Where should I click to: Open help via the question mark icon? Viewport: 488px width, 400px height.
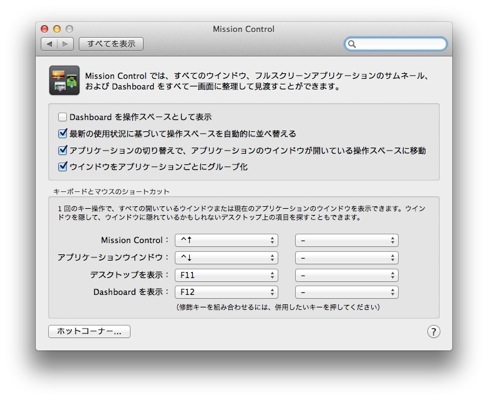coord(433,331)
